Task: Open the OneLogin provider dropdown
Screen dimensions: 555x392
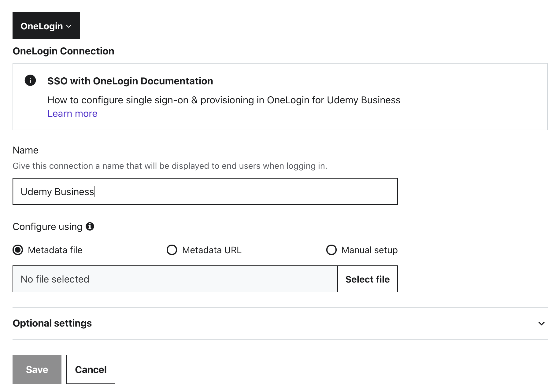Action: 46,26
